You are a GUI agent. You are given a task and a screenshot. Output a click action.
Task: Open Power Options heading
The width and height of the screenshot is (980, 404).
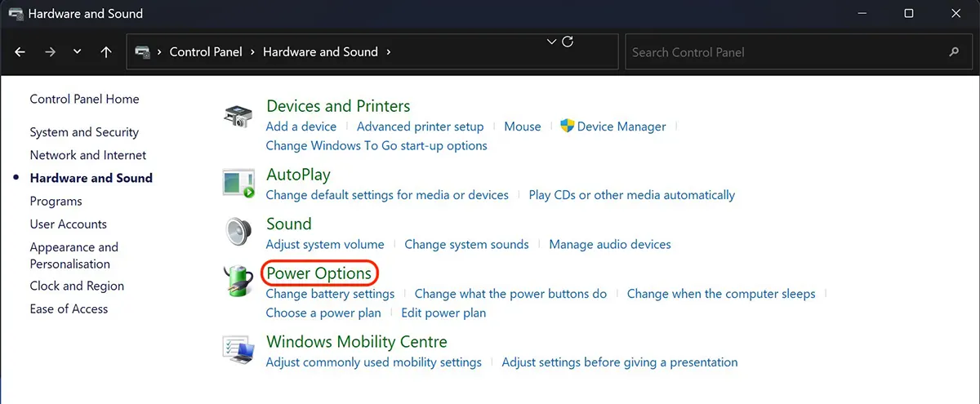coord(319,273)
